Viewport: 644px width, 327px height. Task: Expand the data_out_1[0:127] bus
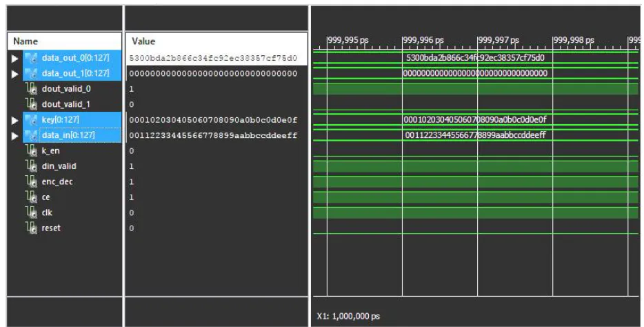[14, 74]
